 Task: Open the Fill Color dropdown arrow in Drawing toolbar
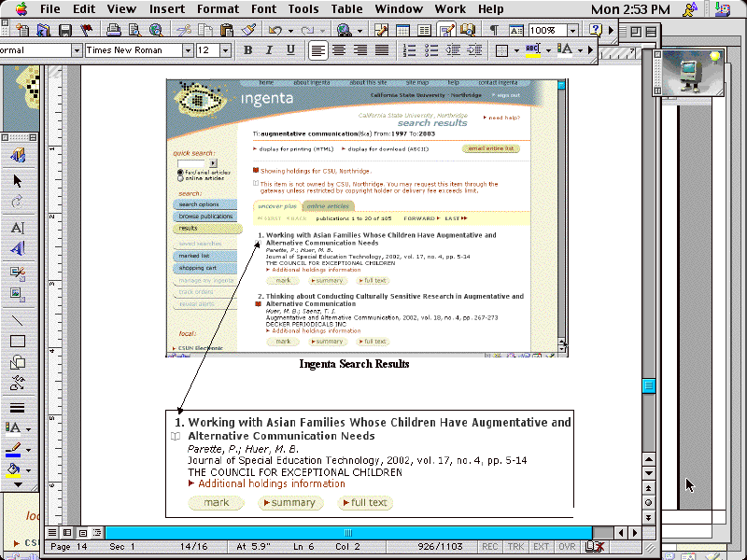pyautogui.click(x=29, y=470)
